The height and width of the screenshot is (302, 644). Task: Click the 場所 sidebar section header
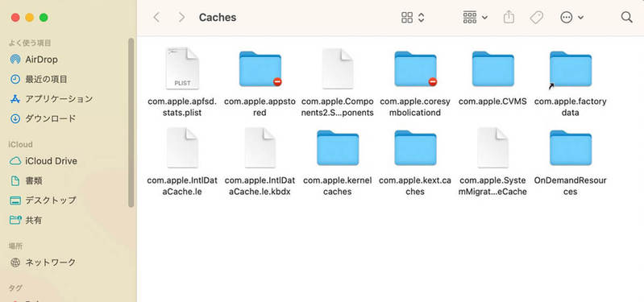coord(15,246)
